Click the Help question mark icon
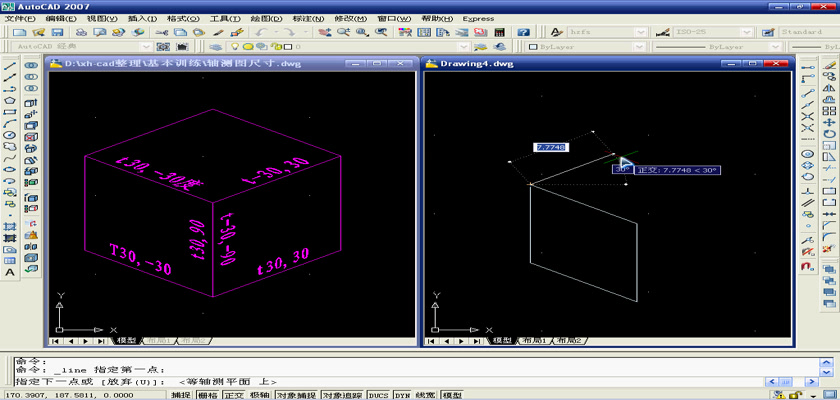Screen dimensions: 840x400 tap(523, 32)
